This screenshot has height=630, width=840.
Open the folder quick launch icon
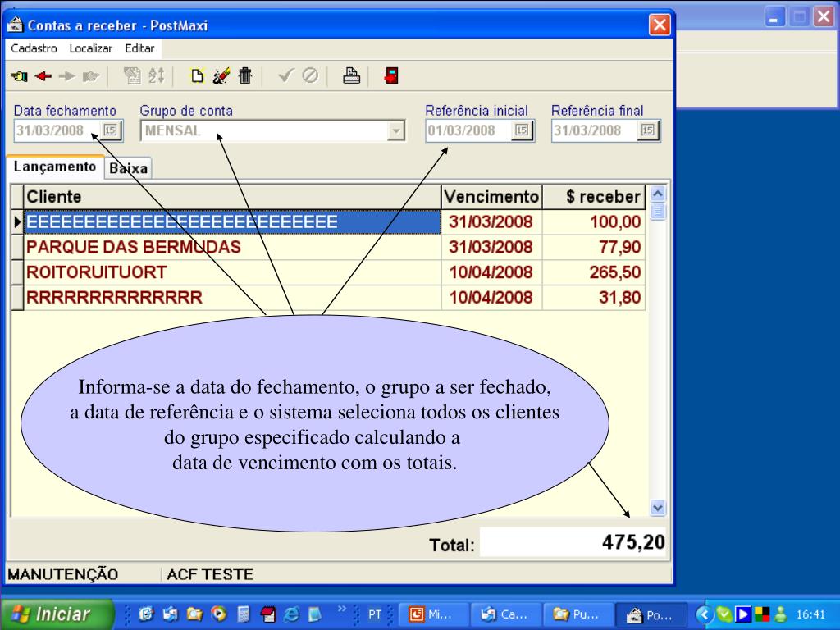click(194, 614)
